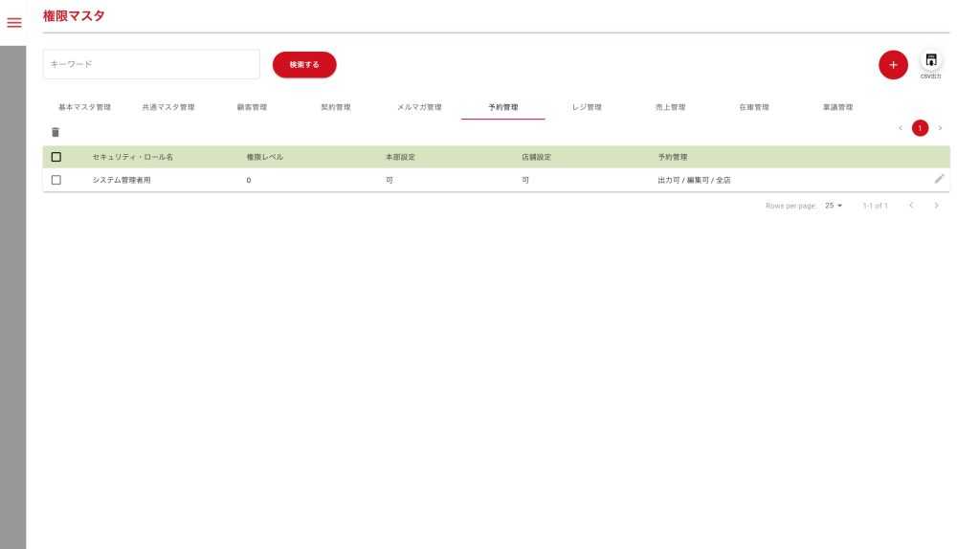Viewport: 980px width, 549px height.
Task: Go to previous page in top pagination
Action: (900, 128)
